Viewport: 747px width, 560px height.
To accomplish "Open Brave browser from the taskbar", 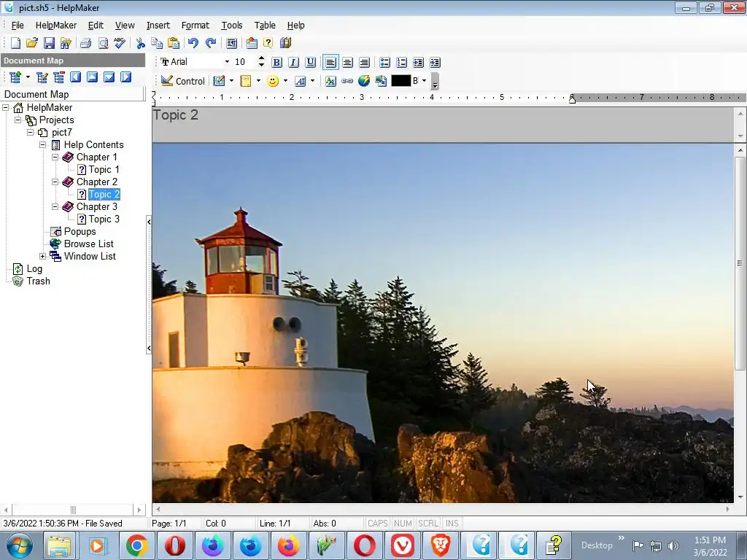I will [441, 545].
